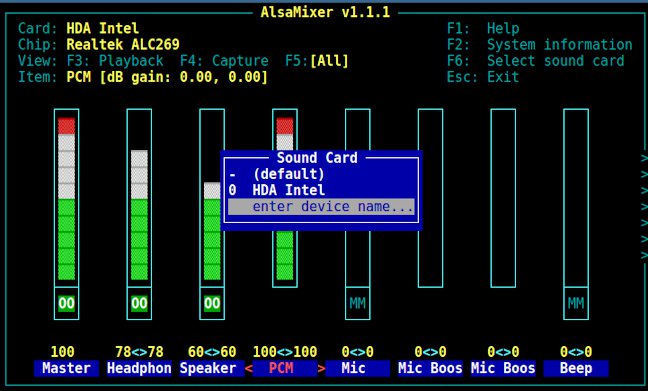The image size is (648, 391).
Task: Click Esc Exit text
Action: [x=483, y=77]
